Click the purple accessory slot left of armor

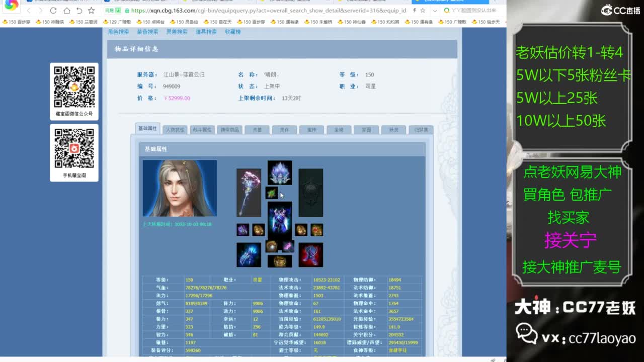(243, 230)
